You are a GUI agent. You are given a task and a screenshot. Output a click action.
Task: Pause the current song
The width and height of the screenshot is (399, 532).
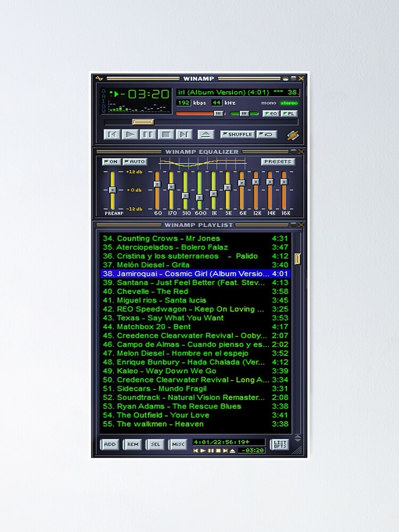pos(148,135)
